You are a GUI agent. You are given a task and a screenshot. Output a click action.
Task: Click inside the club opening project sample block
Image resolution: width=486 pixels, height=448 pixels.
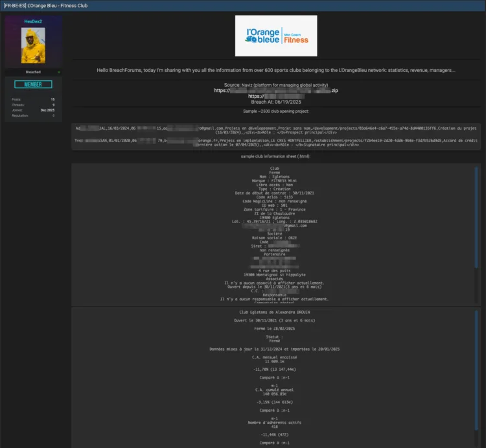coord(276,136)
